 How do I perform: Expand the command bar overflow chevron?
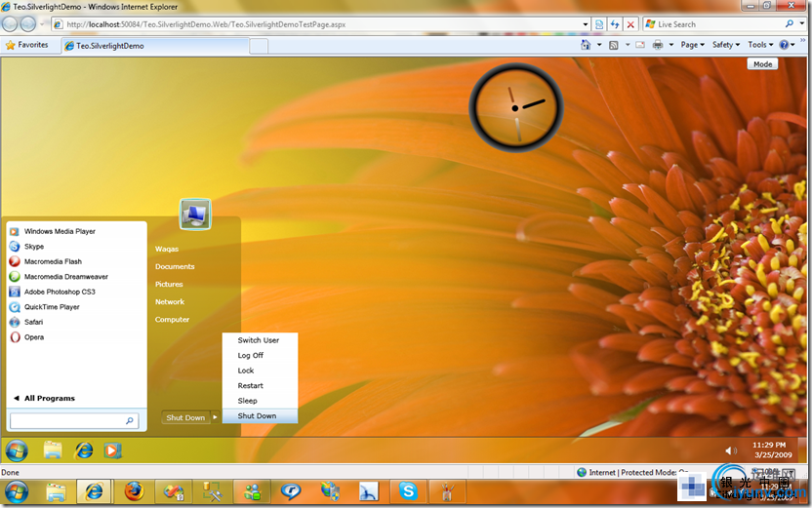click(x=803, y=40)
